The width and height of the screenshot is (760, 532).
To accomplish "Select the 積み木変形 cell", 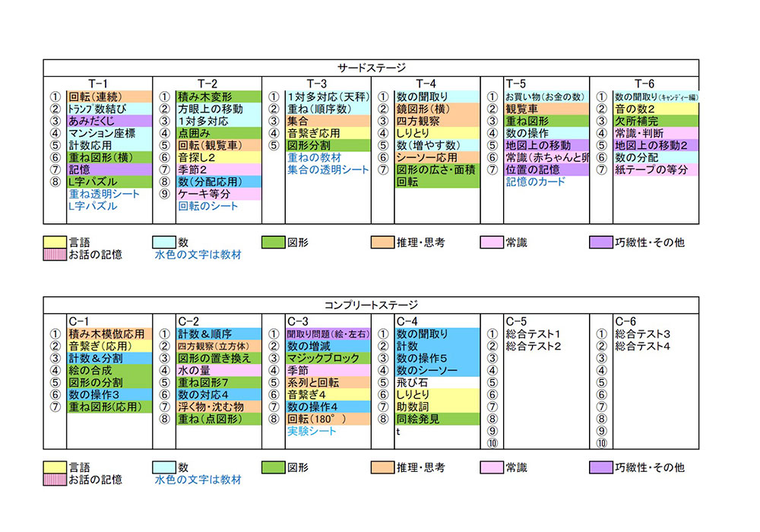I will tap(219, 97).
